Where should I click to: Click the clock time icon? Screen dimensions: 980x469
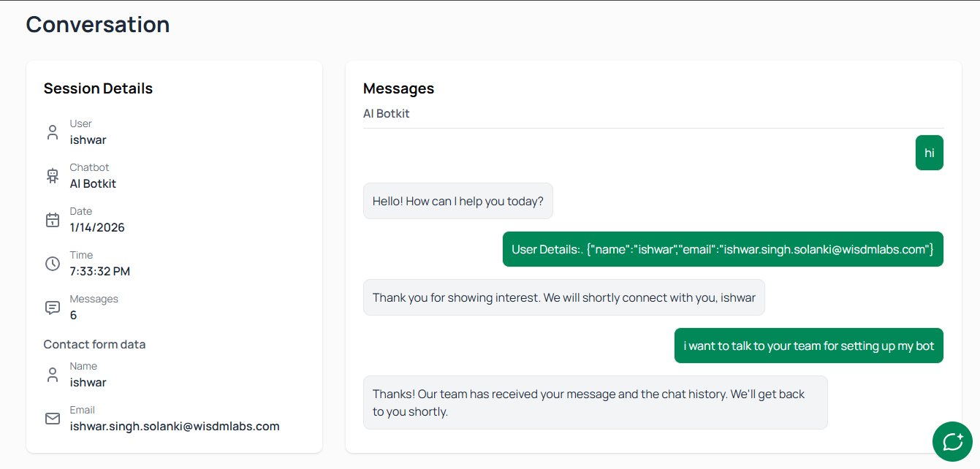[53, 264]
